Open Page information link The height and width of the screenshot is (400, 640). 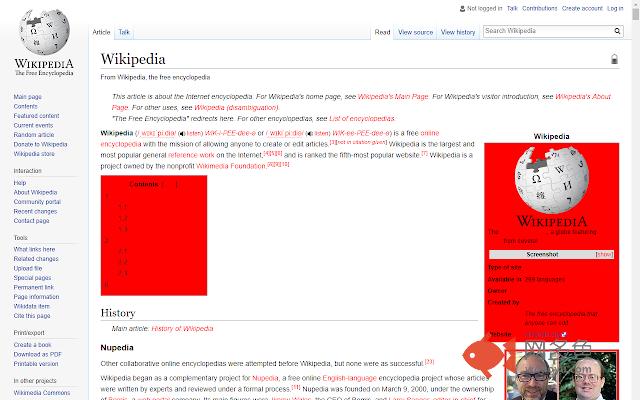[x=36, y=297]
